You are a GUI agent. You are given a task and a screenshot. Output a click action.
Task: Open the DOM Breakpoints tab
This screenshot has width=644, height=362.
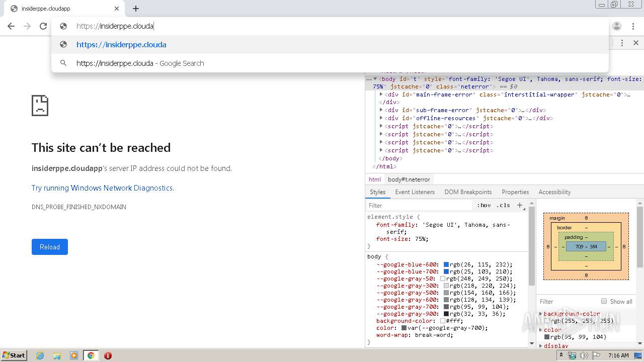point(468,192)
